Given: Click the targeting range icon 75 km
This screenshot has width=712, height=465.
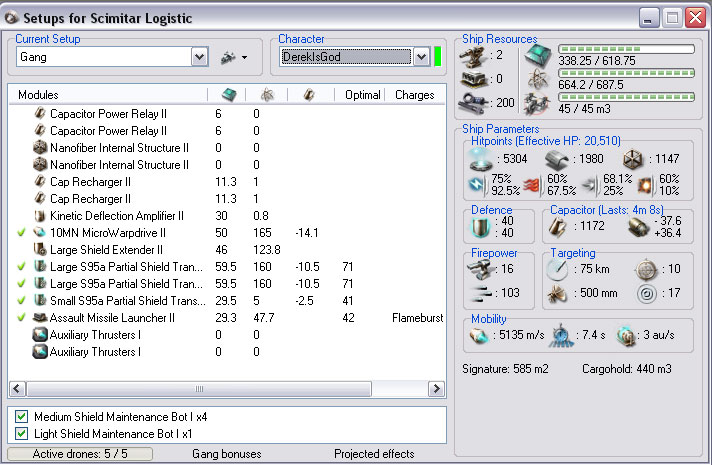Looking at the screenshot, I should click(x=557, y=270).
